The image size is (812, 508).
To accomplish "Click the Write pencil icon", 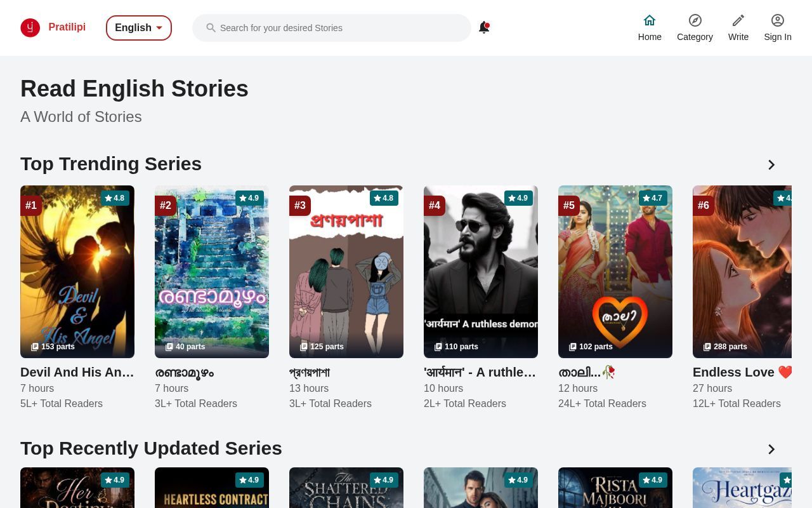I will point(738,20).
